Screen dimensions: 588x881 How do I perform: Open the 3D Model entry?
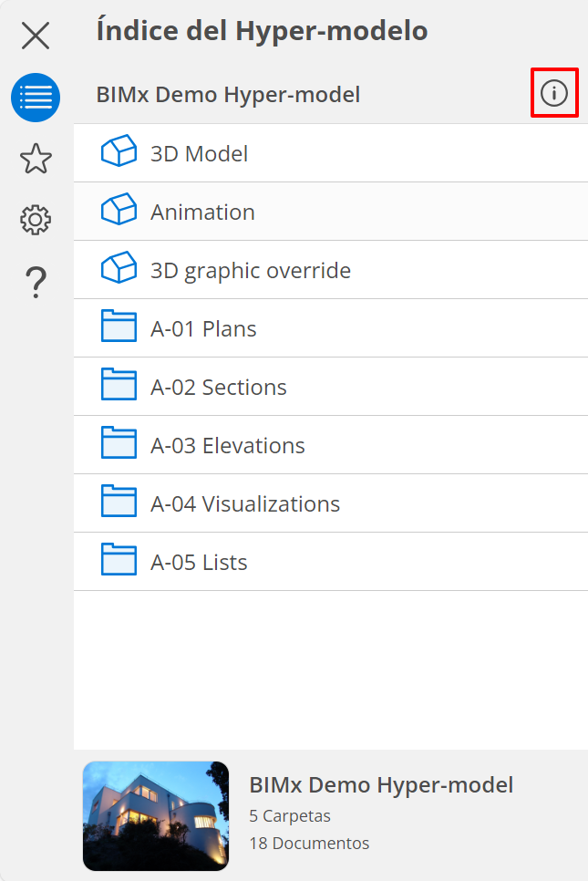click(x=199, y=153)
